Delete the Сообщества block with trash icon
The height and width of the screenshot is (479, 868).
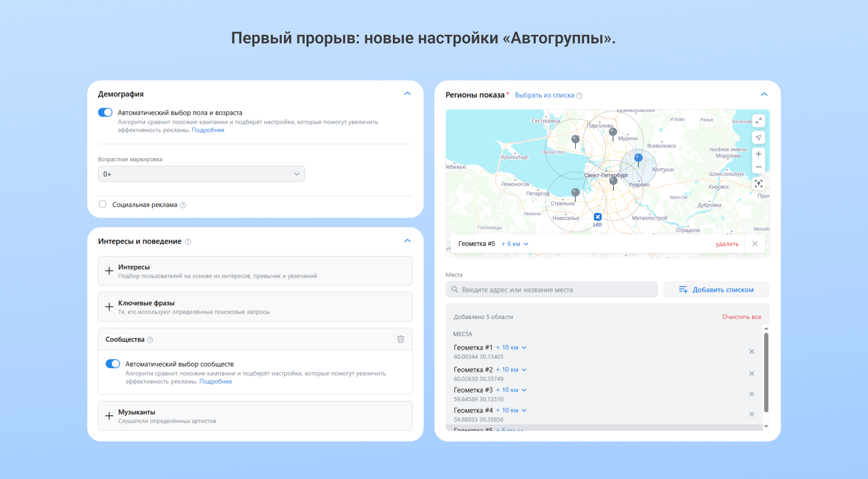pos(401,339)
